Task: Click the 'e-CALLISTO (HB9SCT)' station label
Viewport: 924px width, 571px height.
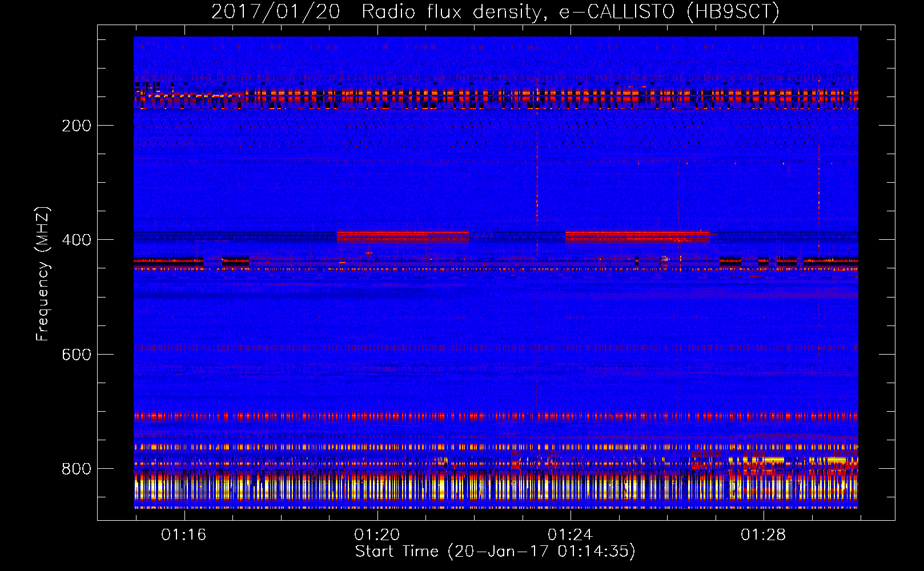Action: (x=669, y=12)
